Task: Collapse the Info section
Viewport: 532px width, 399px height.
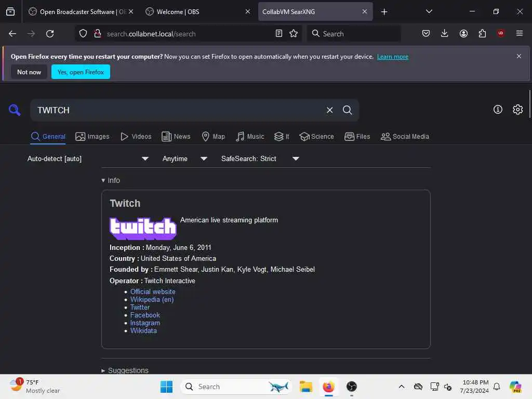Action: click(x=111, y=180)
